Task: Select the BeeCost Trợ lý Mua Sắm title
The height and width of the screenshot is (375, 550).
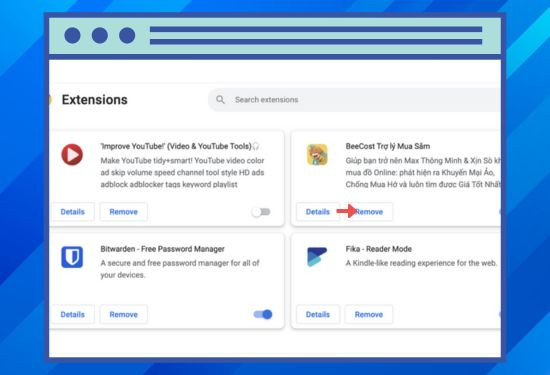Action: coord(388,146)
